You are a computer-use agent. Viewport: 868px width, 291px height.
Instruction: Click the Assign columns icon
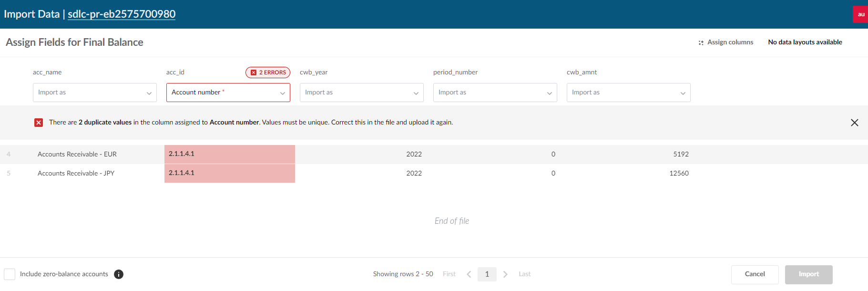[701, 42]
